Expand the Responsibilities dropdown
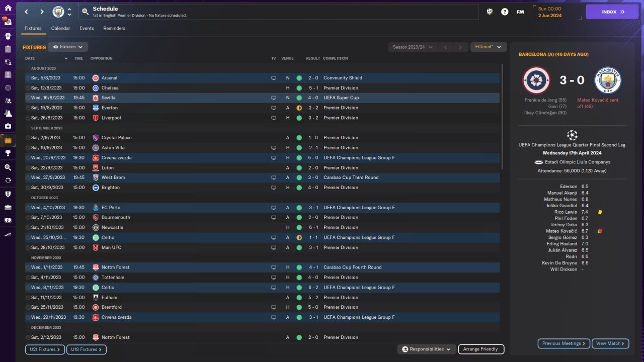The image size is (644, 362). point(427,349)
